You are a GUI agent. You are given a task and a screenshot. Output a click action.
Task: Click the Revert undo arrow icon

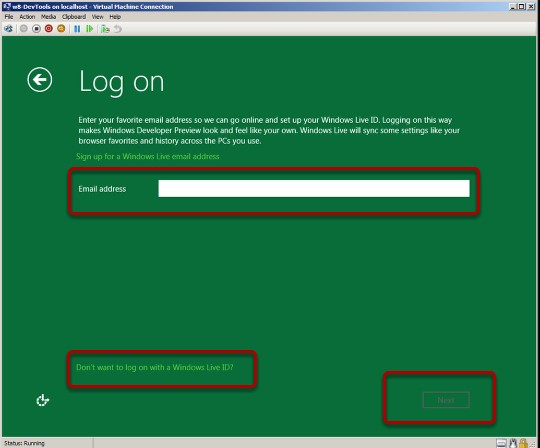(118, 29)
